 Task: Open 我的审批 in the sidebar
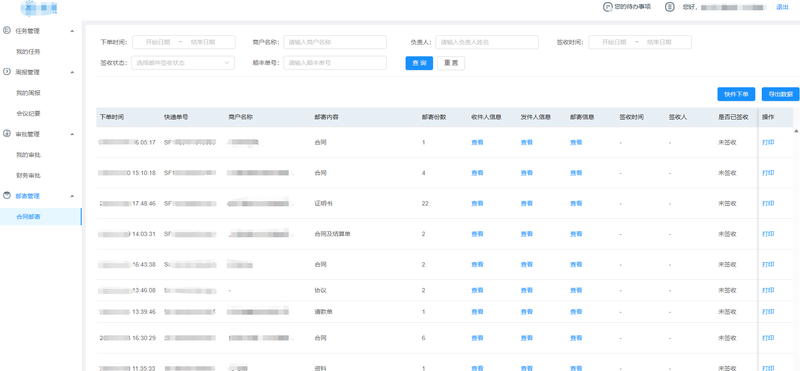(x=28, y=155)
